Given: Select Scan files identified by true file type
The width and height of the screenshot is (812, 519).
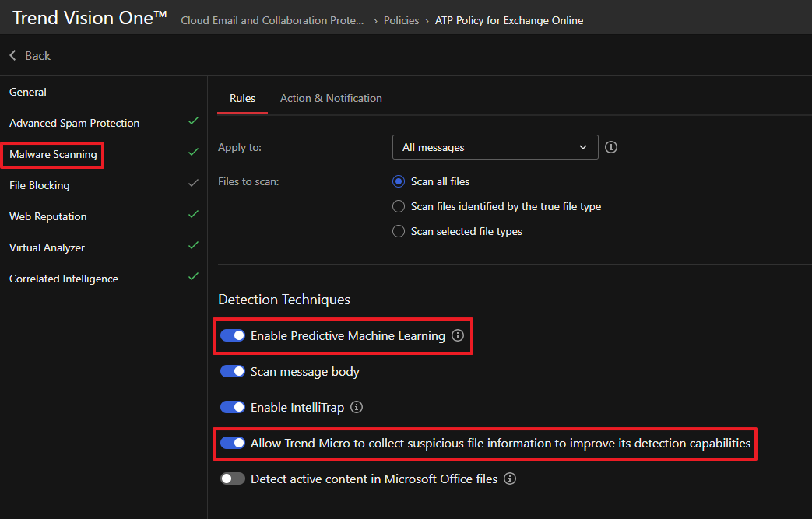Looking at the screenshot, I should (399, 206).
